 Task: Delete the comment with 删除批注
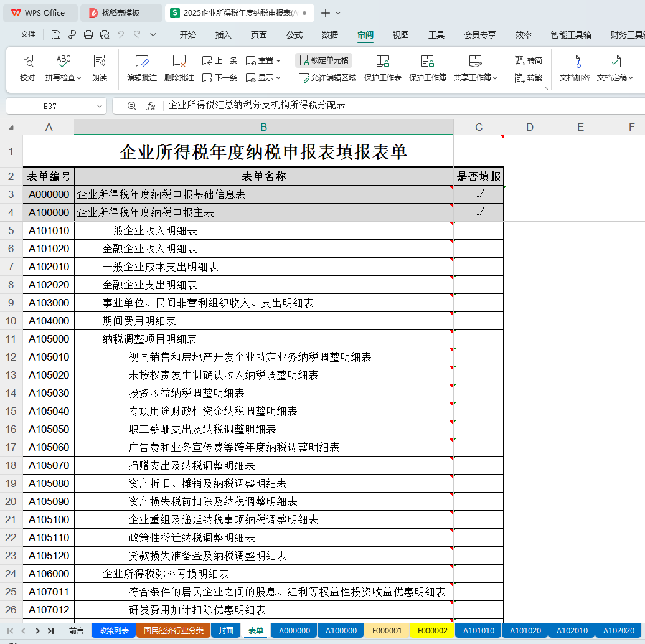pos(179,68)
